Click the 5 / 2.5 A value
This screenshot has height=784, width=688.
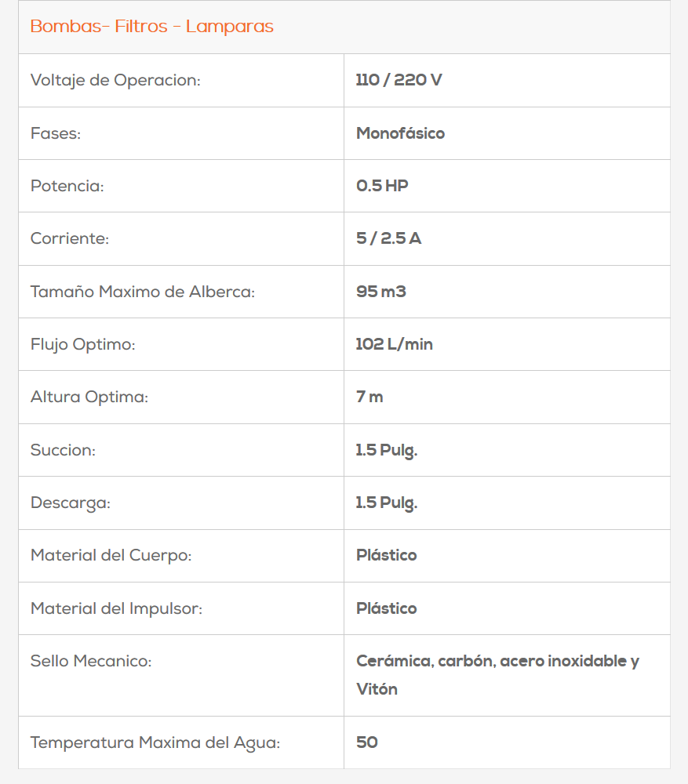388,238
